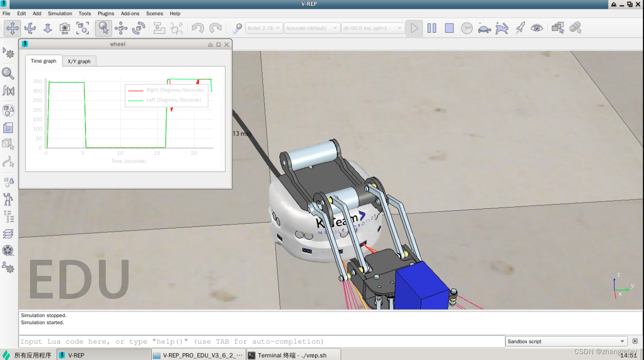The width and height of the screenshot is (644, 360).
Task: Open the Bullet 2.78 physics engine dropdown
Action: tap(264, 28)
